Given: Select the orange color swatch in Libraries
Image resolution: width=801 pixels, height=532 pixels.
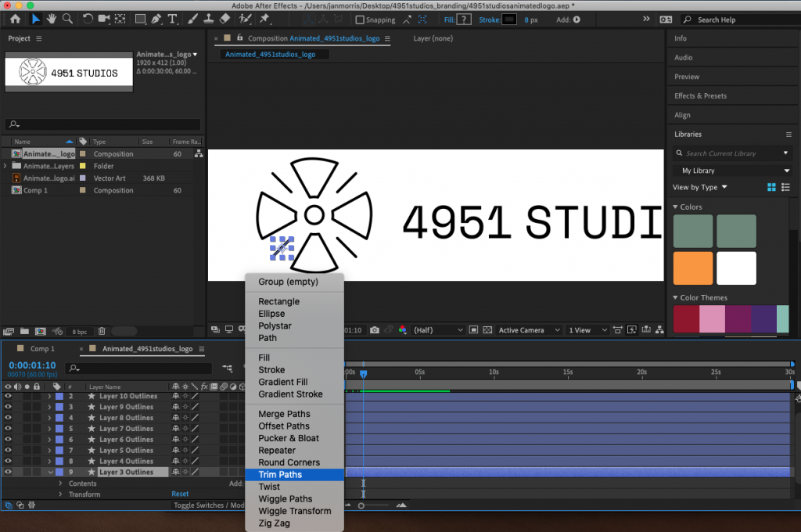Looking at the screenshot, I should pyautogui.click(x=693, y=268).
